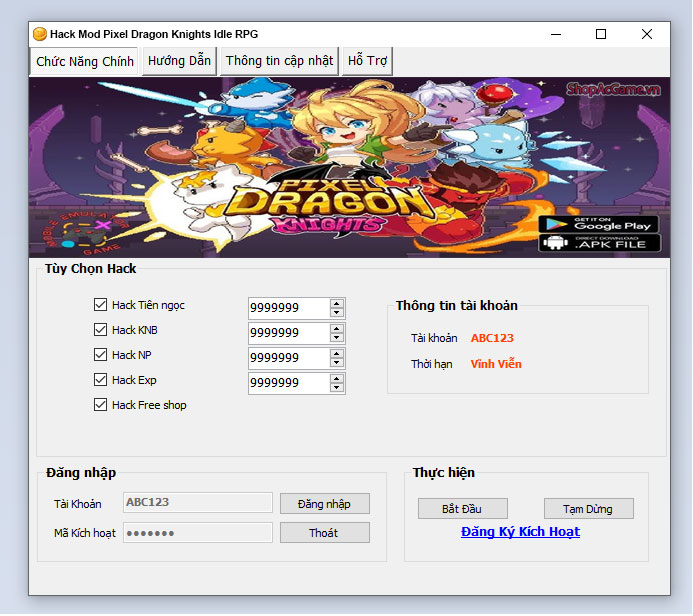Click the coin app icon in title bar
This screenshot has width=693, height=616.
40,34
